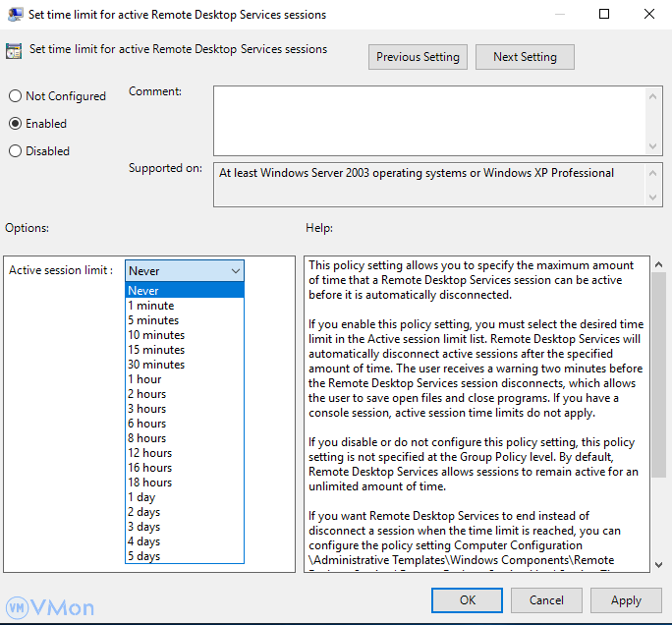Collapse the Active session limit dropdown

point(235,271)
